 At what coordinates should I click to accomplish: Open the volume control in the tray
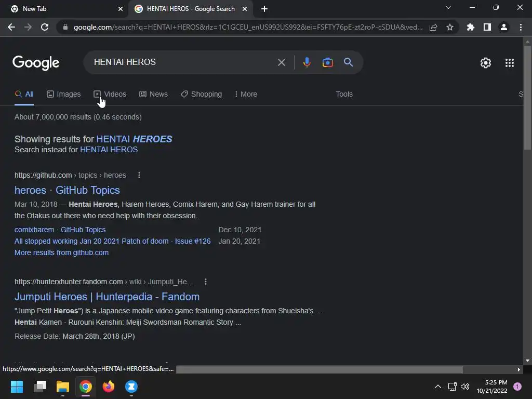[x=465, y=387]
